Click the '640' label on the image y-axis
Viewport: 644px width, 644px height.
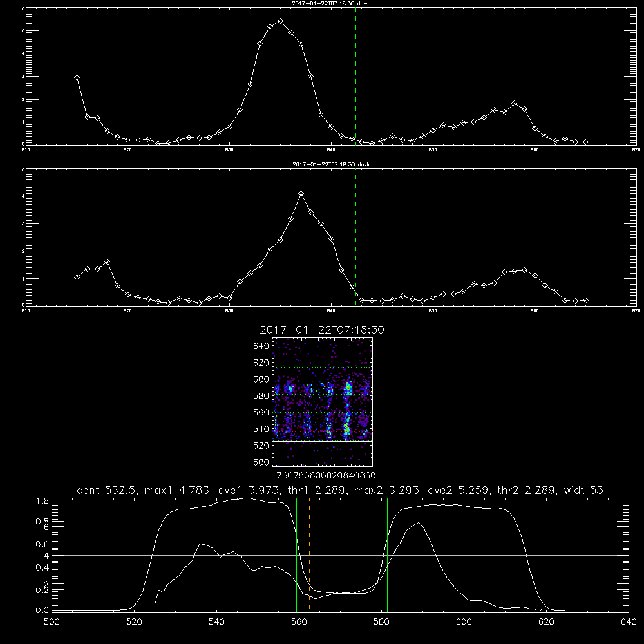coord(261,346)
